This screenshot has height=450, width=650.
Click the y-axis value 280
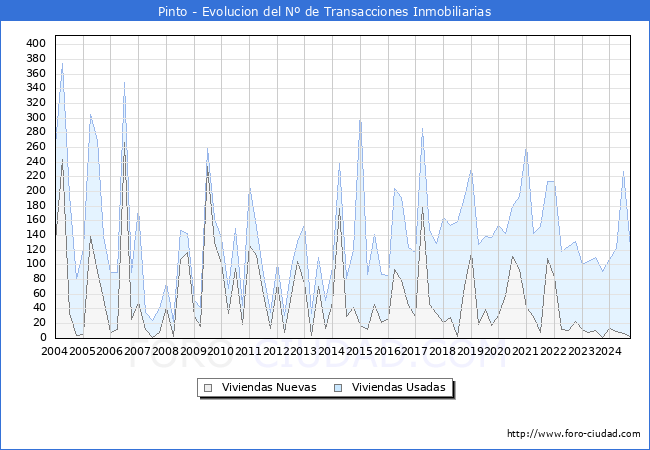click(x=36, y=132)
